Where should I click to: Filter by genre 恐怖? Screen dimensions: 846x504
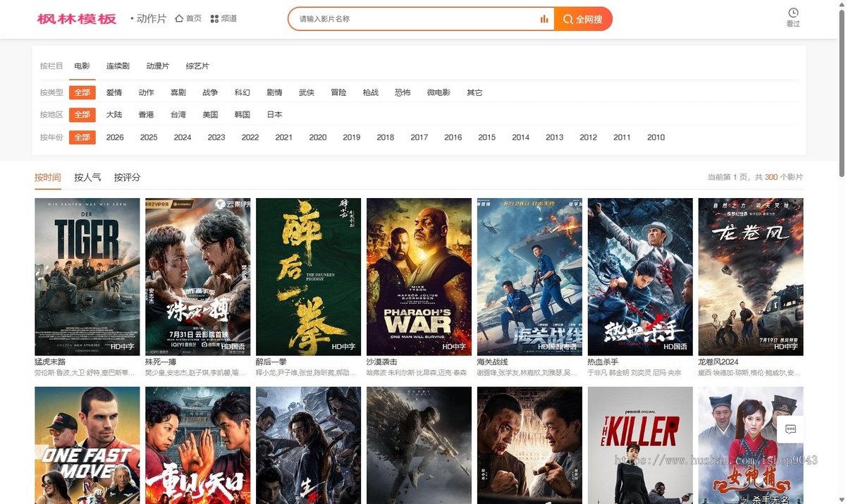point(403,92)
